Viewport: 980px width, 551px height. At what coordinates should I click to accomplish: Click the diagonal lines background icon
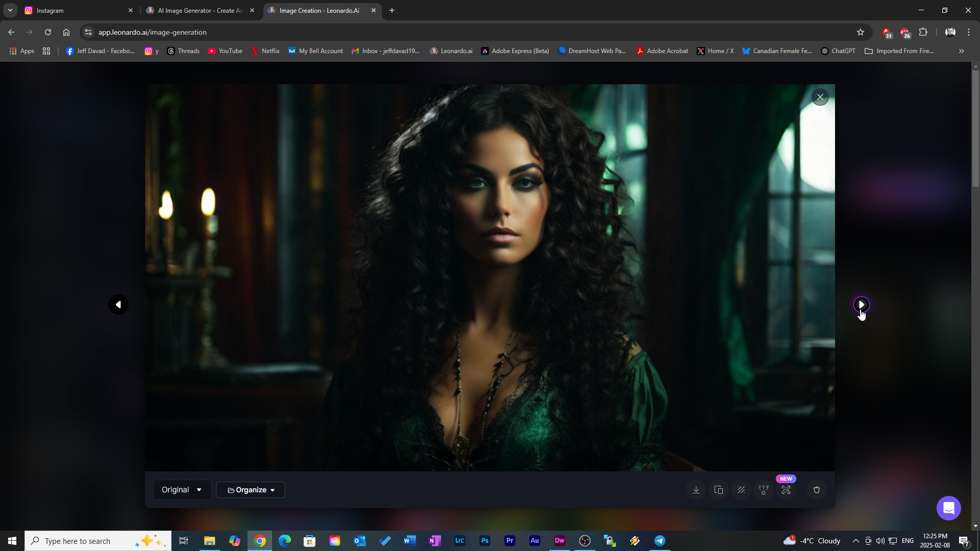tap(741, 490)
